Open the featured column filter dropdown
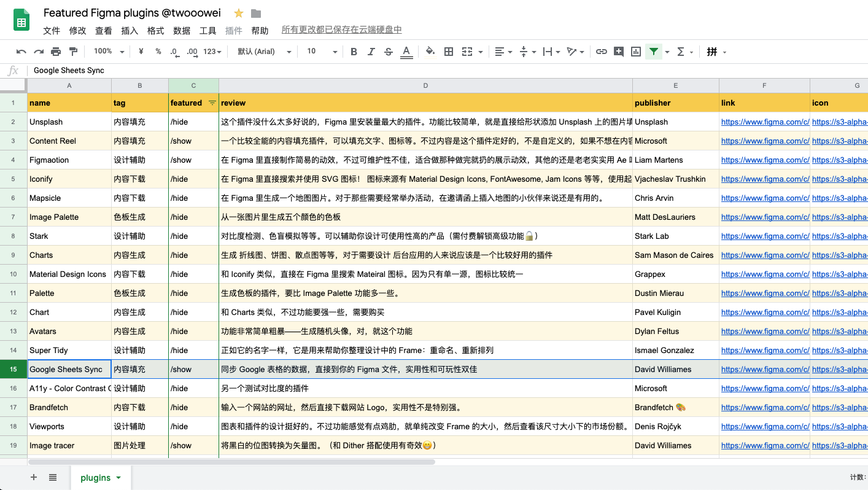Screen dimensions: 868x490 coord(212,103)
